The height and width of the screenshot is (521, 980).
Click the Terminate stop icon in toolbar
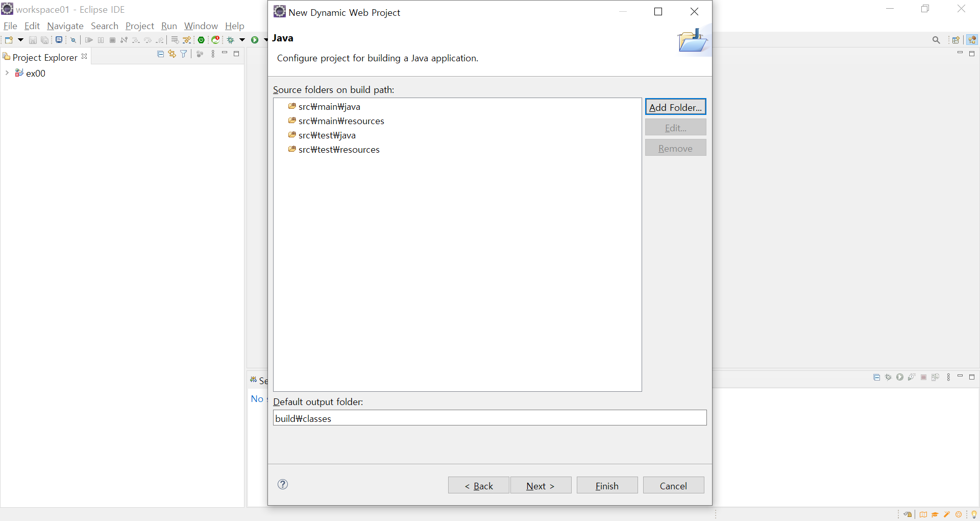pyautogui.click(x=112, y=40)
